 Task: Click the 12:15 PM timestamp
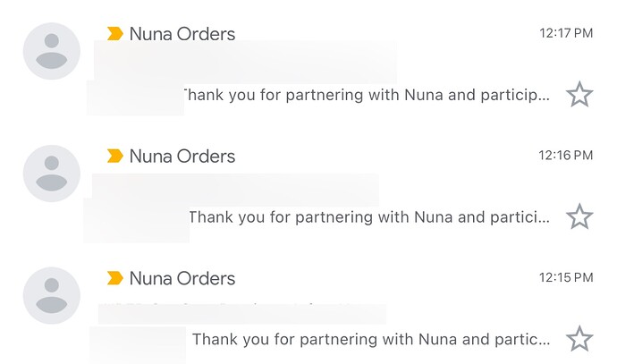(566, 277)
